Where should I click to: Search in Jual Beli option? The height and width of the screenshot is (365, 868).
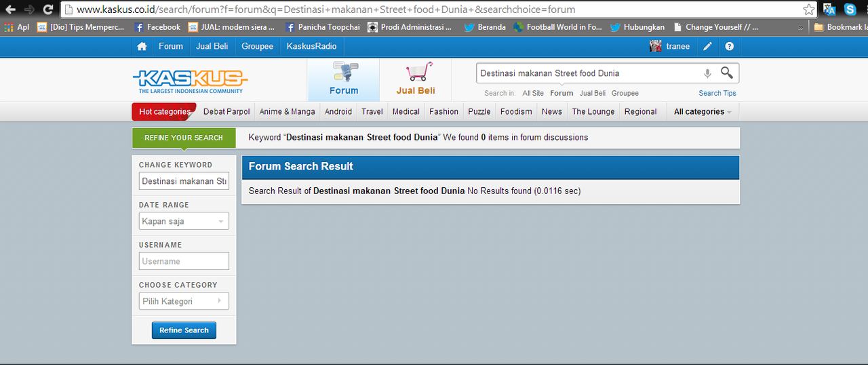pyautogui.click(x=593, y=93)
